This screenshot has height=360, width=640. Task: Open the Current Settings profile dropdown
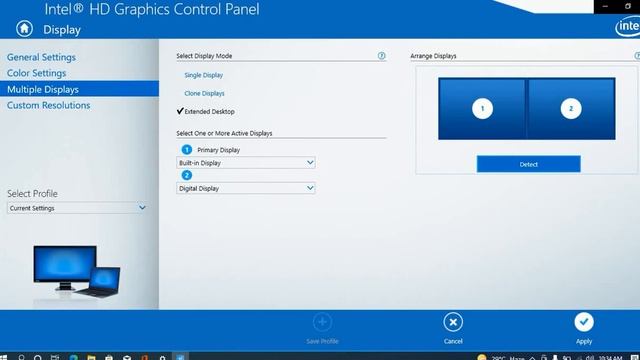point(77,208)
